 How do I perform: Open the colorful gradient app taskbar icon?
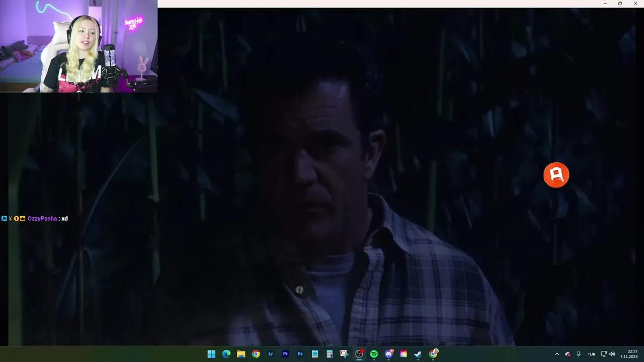404,354
